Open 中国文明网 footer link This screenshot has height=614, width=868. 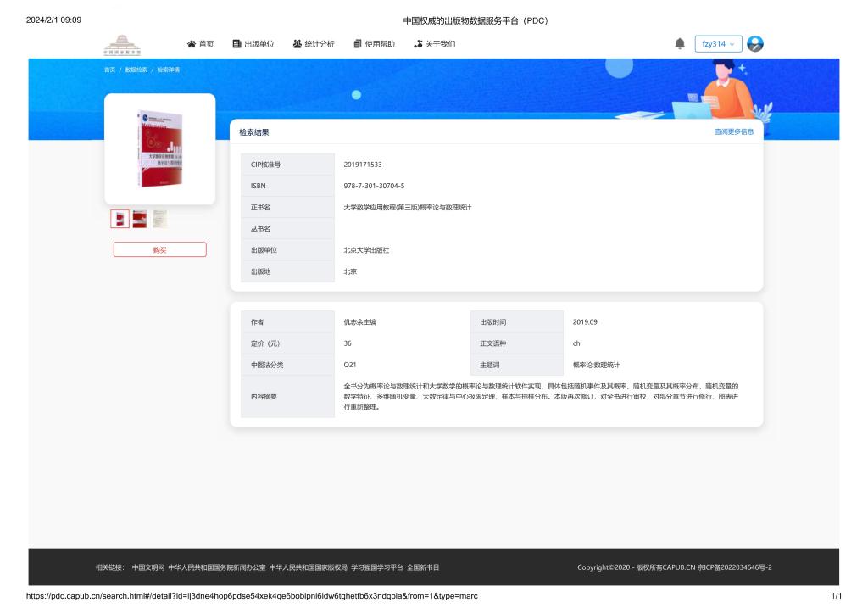(148, 567)
